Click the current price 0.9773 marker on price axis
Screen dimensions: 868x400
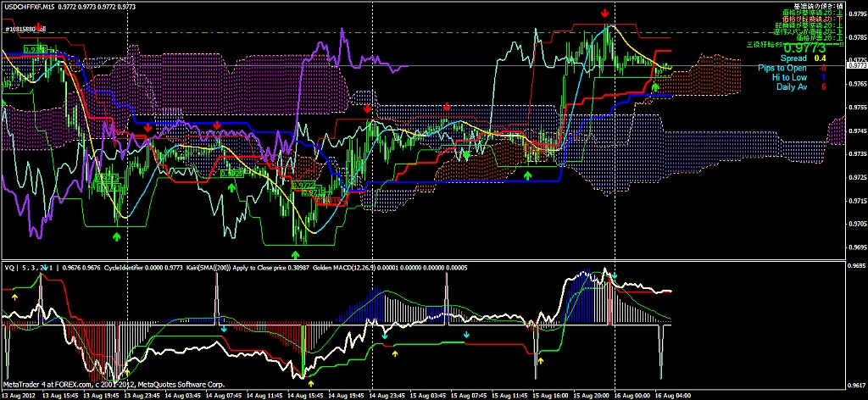coord(857,64)
